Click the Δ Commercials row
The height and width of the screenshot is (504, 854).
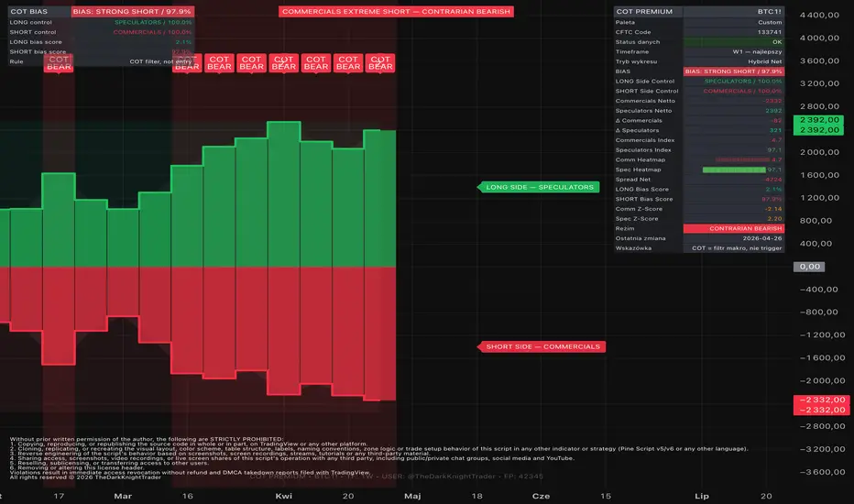(699, 120)
